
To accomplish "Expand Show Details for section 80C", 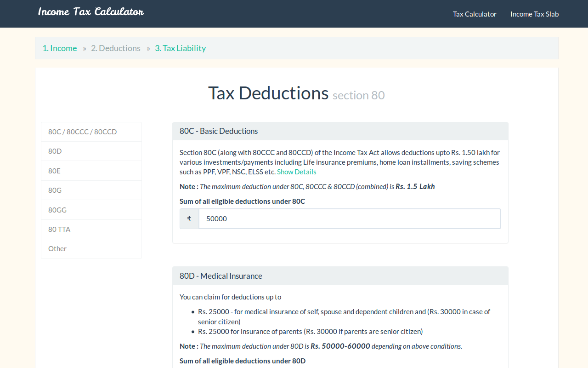I will point(296,172).
